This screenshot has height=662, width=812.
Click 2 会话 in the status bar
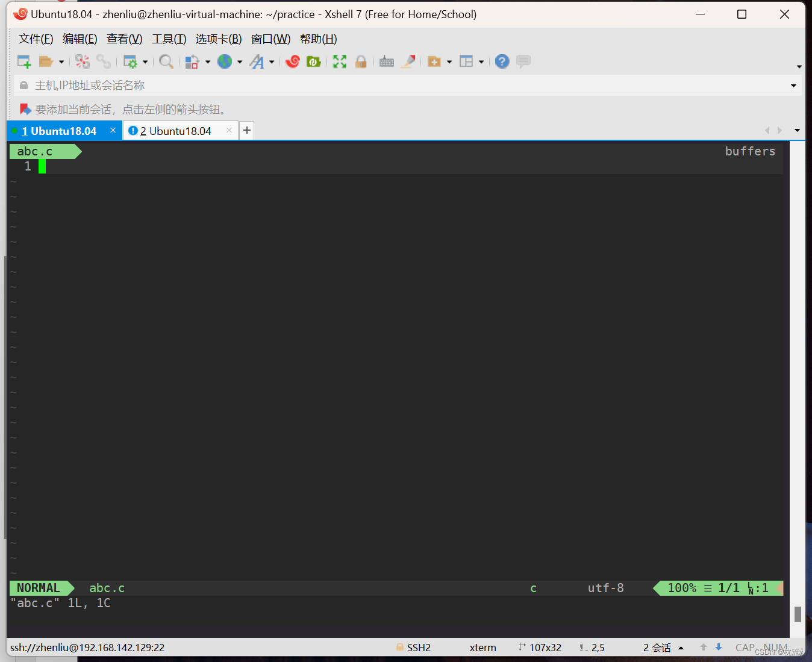[657, 648]
